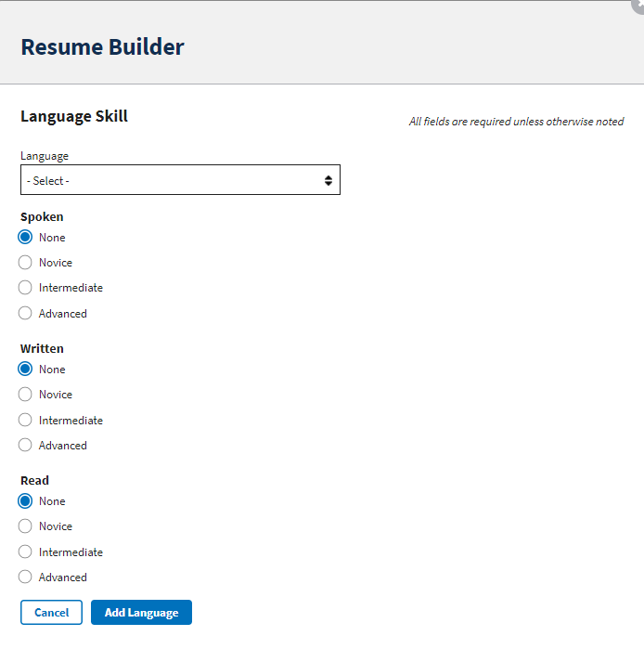Select None under Read

coord(25,501)
